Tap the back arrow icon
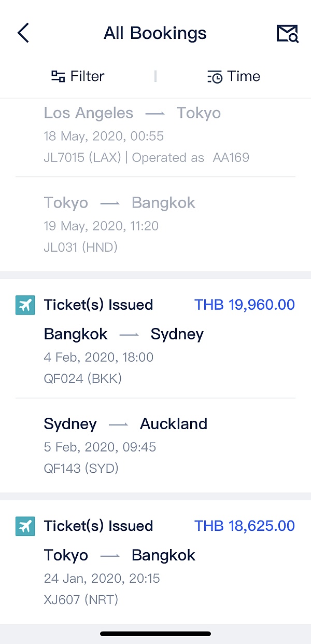This screenshot has height=644, width=311. click(23, 32)
